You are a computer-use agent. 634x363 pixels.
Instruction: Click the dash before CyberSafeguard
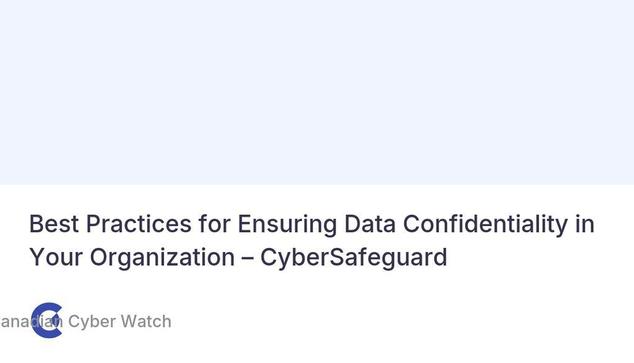(247, 258)
